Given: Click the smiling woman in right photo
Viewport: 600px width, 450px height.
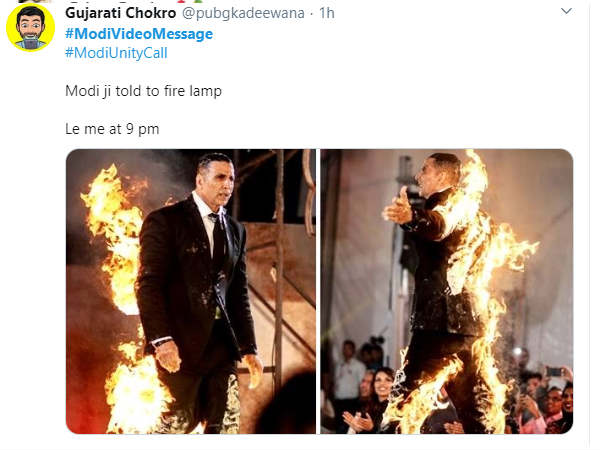Looking at the screenshot, I should pyautogui.click(x=382, y=385).
